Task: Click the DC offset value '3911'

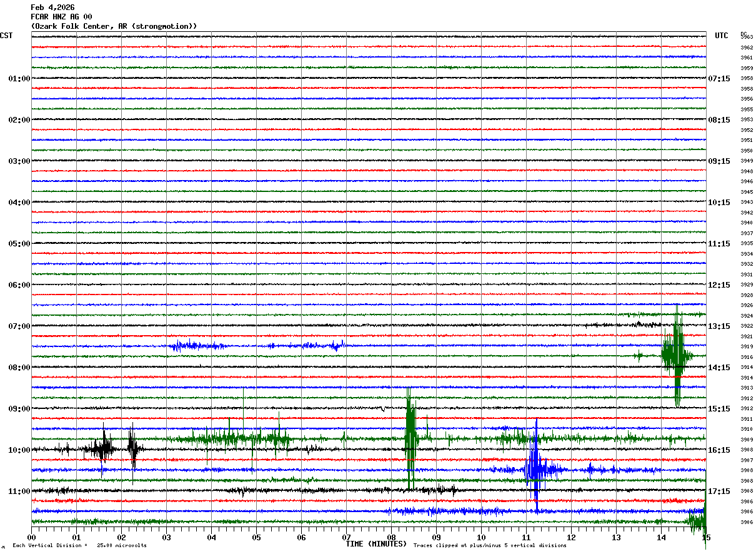Action: (747, 419)
